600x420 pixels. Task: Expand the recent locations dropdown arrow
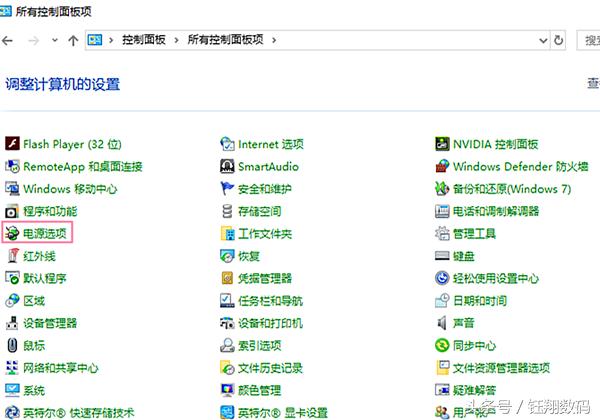click(x=54, y=41)
